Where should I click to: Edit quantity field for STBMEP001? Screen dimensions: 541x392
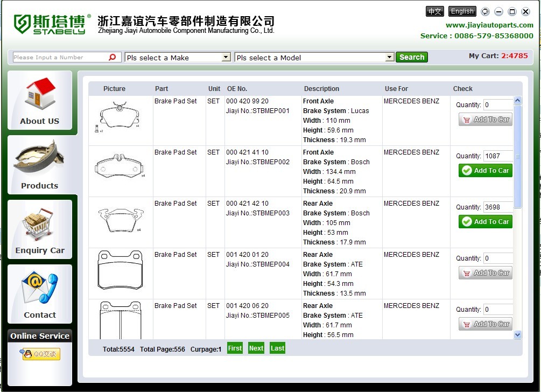click(498, 105)
